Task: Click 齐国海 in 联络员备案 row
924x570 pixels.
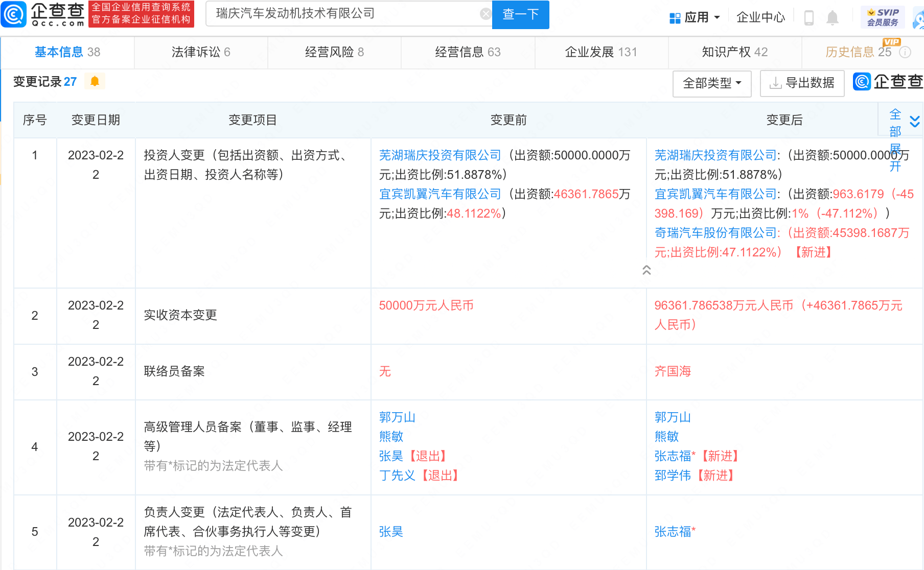Action: (673, 371)
